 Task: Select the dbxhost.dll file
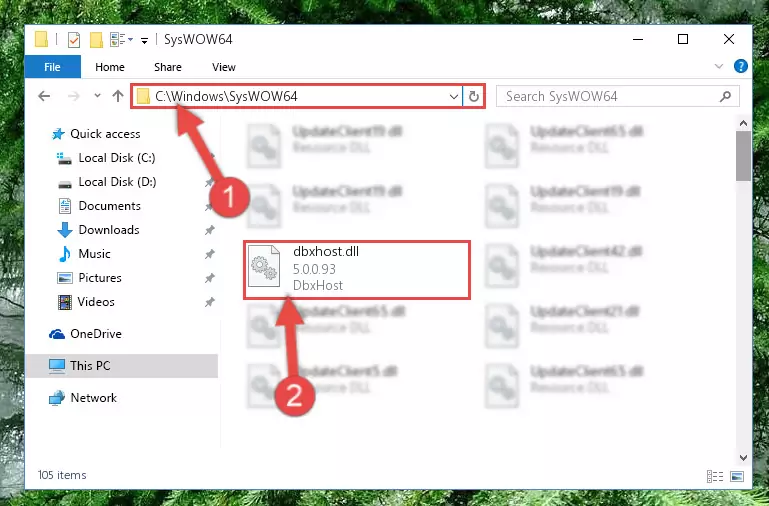coord(357,269)
